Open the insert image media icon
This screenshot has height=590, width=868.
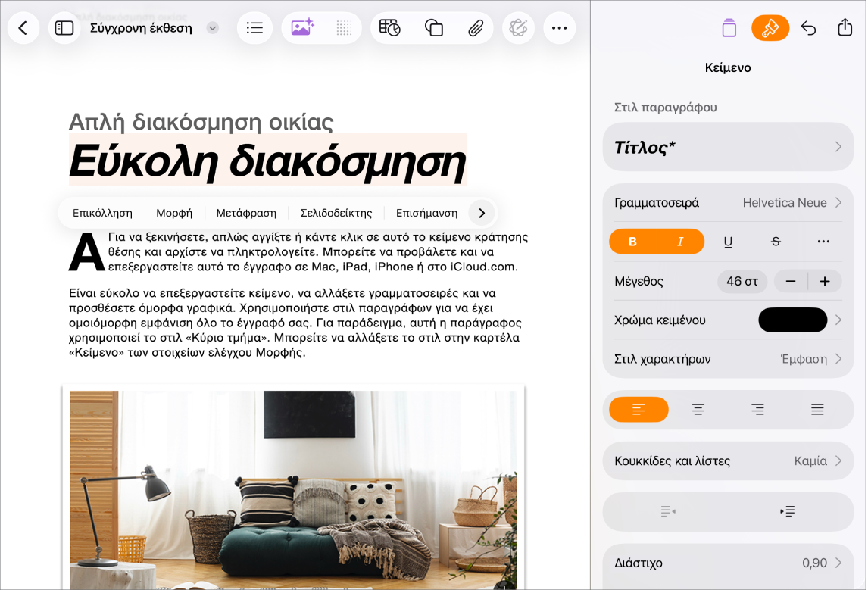(302, 28)
